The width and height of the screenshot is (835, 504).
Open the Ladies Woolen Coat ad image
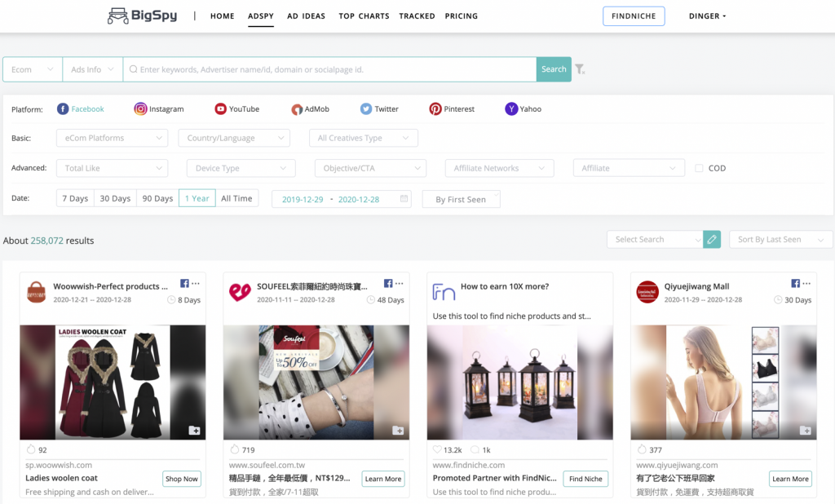point(113,382)
